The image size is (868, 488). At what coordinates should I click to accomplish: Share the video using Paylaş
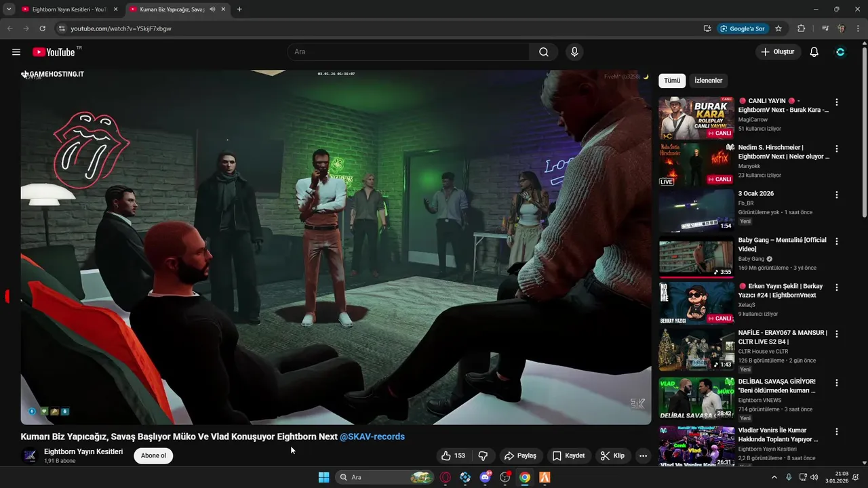click(520, 455)
